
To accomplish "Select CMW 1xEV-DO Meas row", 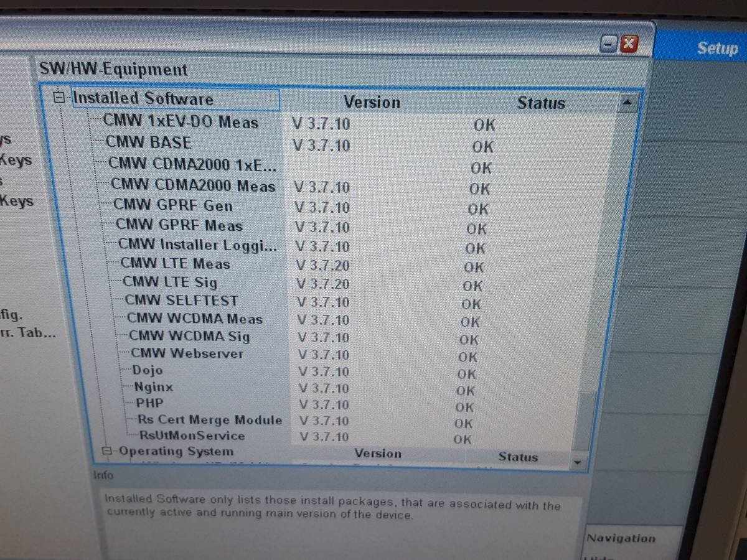I will pyautogui.click(x=181, y=122).
